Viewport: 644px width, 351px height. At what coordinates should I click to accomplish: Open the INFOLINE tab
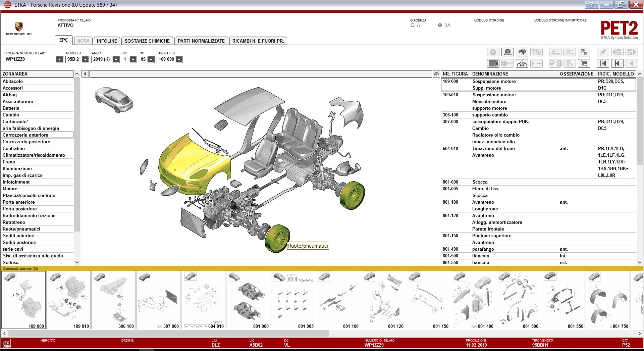(x=107, y=41)
